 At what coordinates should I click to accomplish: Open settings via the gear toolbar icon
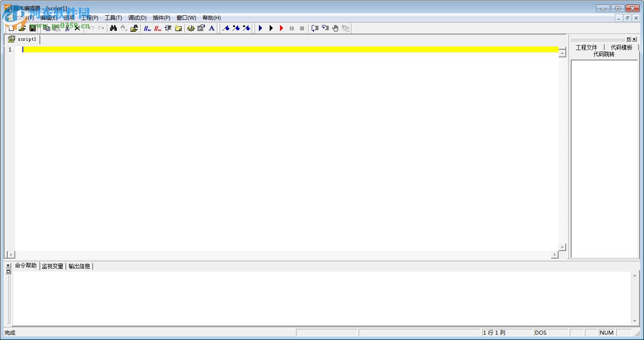click(x=191, y=28)
